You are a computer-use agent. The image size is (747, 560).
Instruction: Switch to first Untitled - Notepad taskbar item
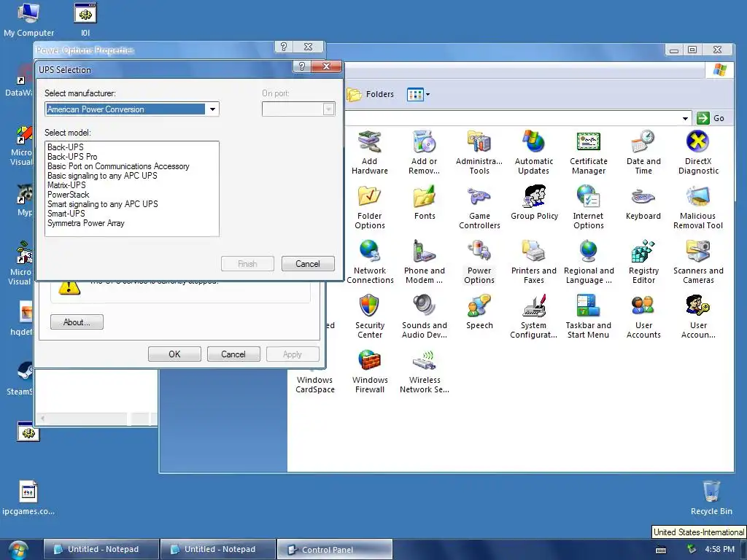pyautogui.click(x=101, y=550)
